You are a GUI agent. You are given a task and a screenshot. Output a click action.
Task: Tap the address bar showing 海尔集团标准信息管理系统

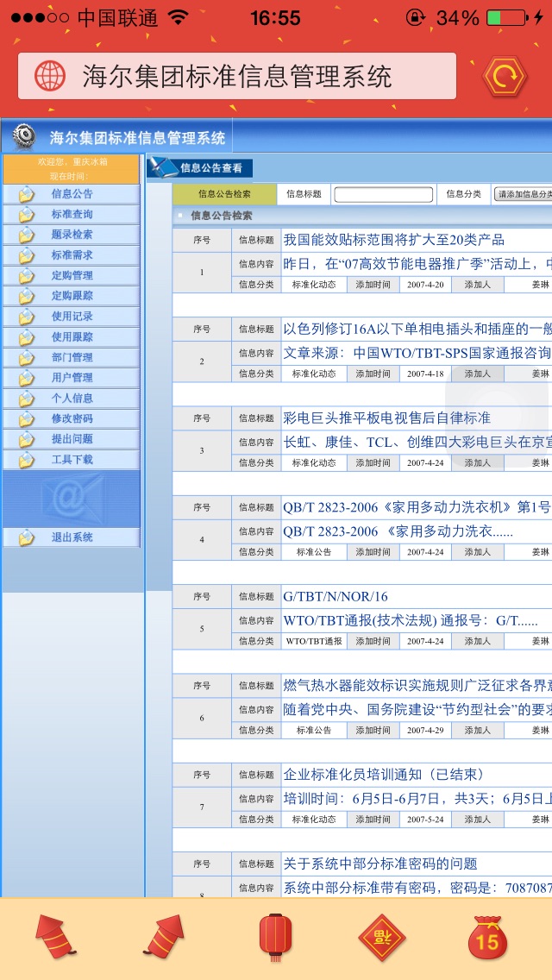point(237,76)
